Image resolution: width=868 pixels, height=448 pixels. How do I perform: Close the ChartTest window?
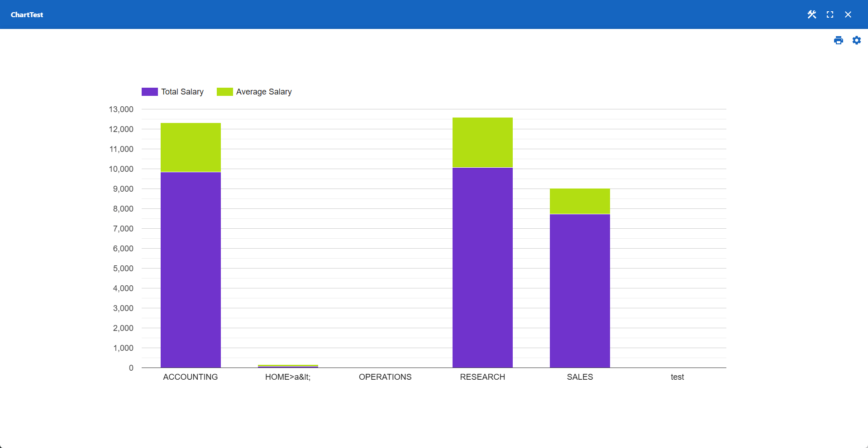[x=848, y=14]
